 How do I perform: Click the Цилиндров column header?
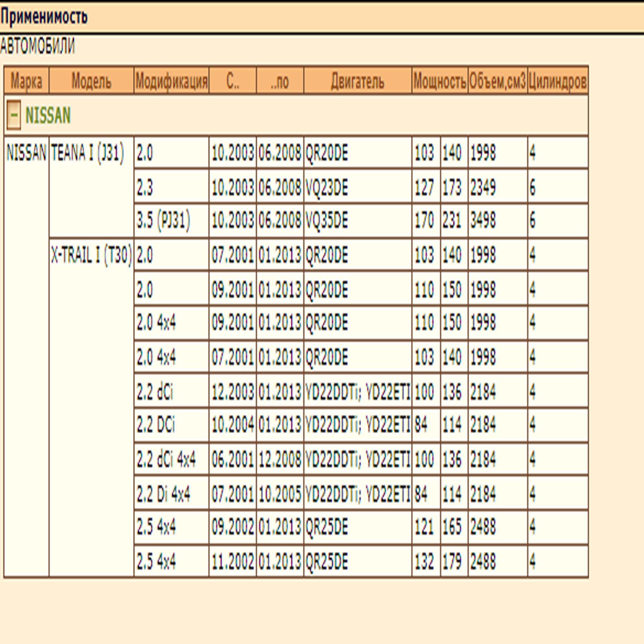click(558, 81)
